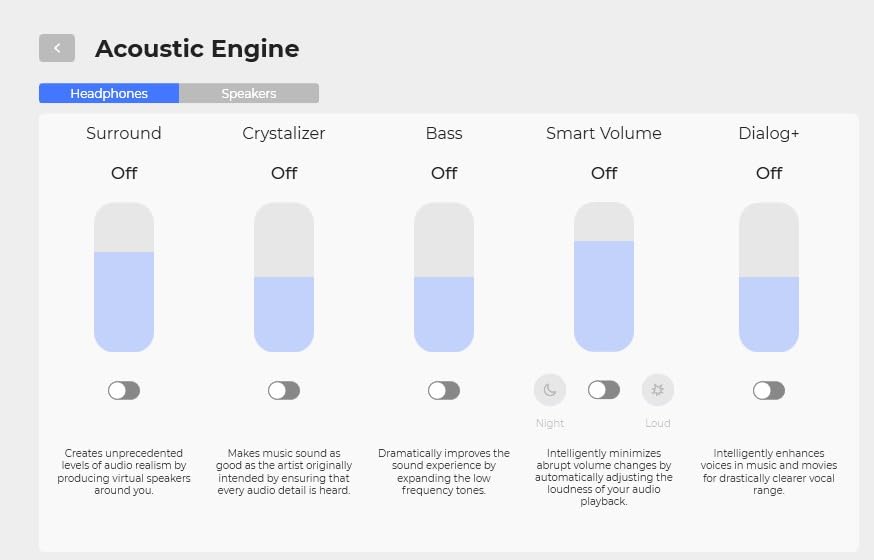Enable the Bass toggle switch
874x560 pixels.
pyautogui.click(x=444, y=391)
